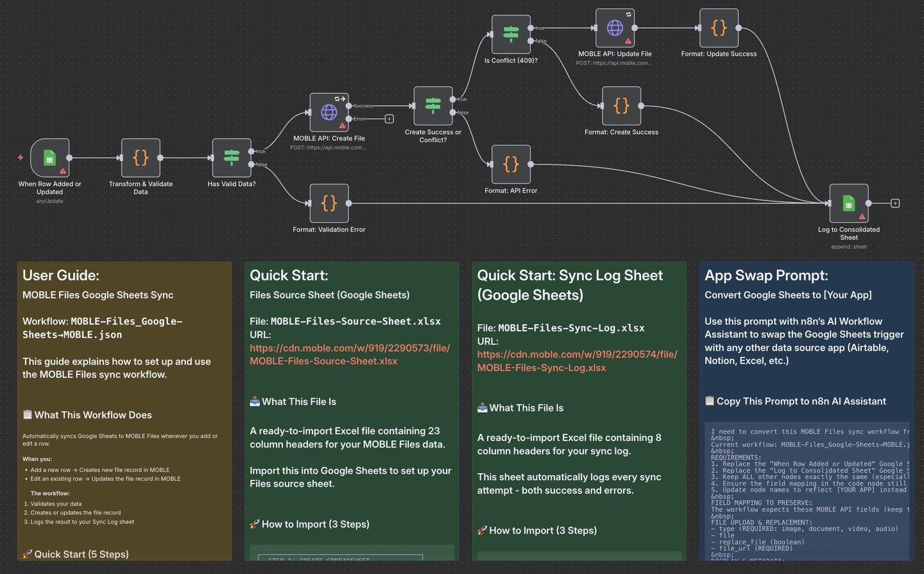
Task: Select the 'Has Valid Data?' IF node
Action: (x=232, y=158)
